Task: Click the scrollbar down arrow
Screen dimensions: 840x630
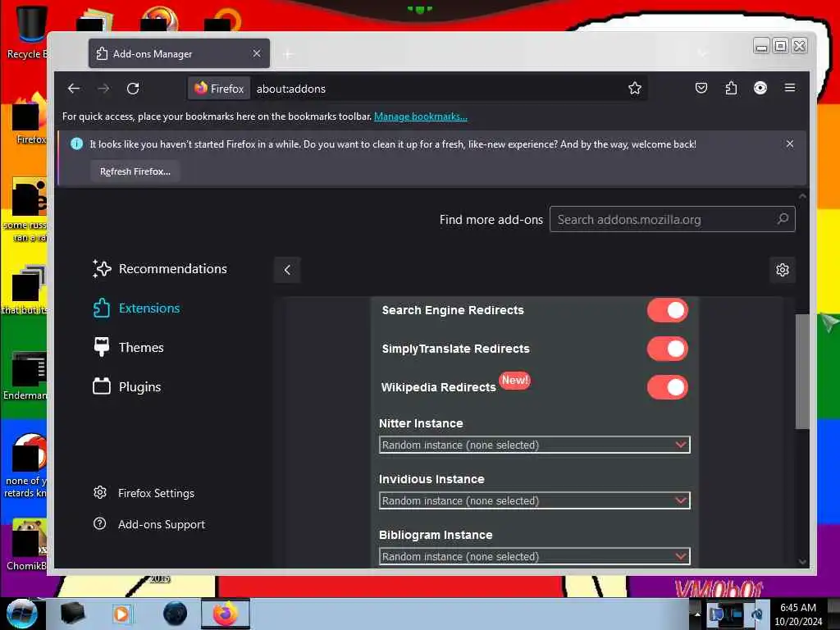Action: 802,561
